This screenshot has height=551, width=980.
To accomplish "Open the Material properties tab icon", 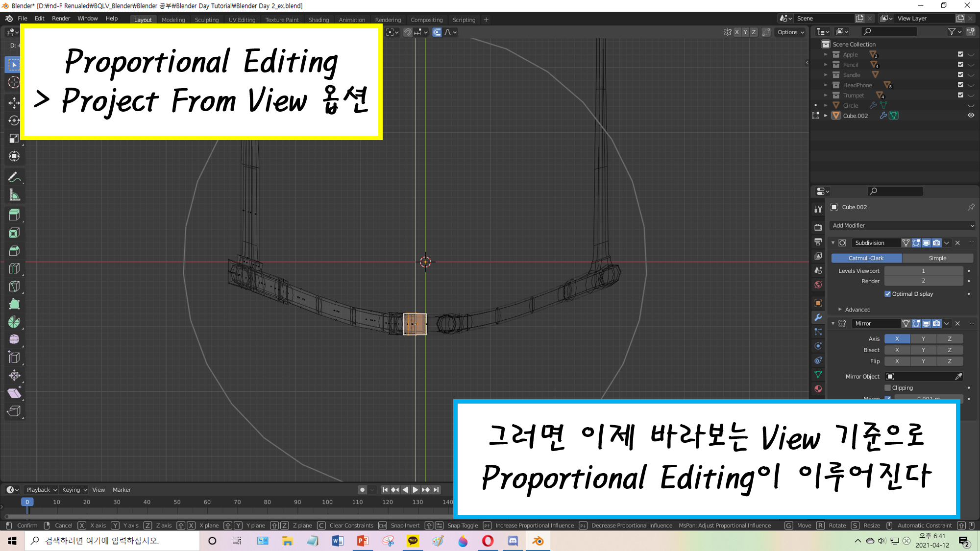I will point(818,389).
